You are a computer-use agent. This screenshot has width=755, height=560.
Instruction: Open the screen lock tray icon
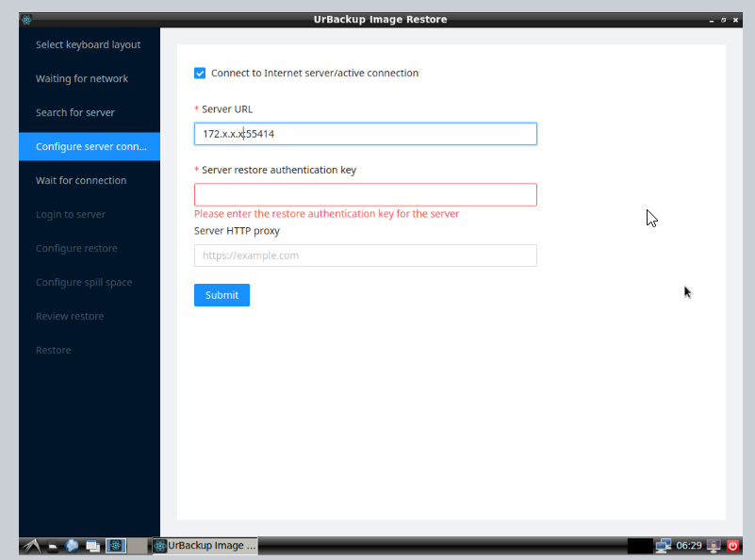tap(714, 546)
